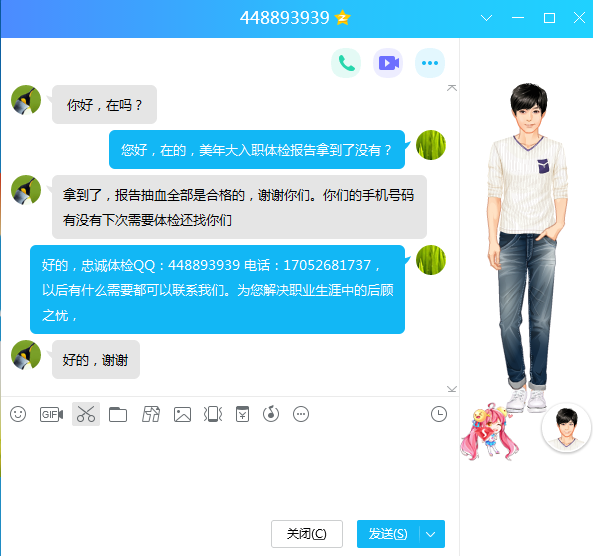Send a file via the folder icon
This screenshot has width=593, height=556.
pos(118,415)
